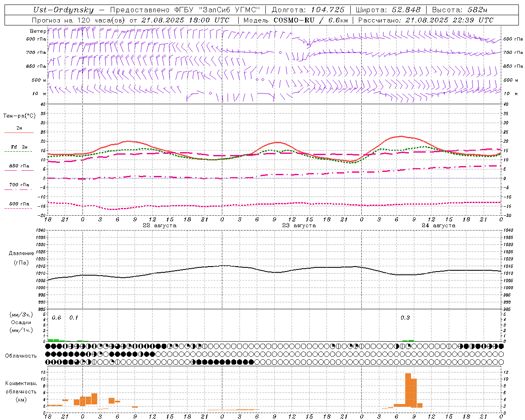Click the "24 августа" date label
The width and height of the screenshot is (525, 420).
point(438,226)
